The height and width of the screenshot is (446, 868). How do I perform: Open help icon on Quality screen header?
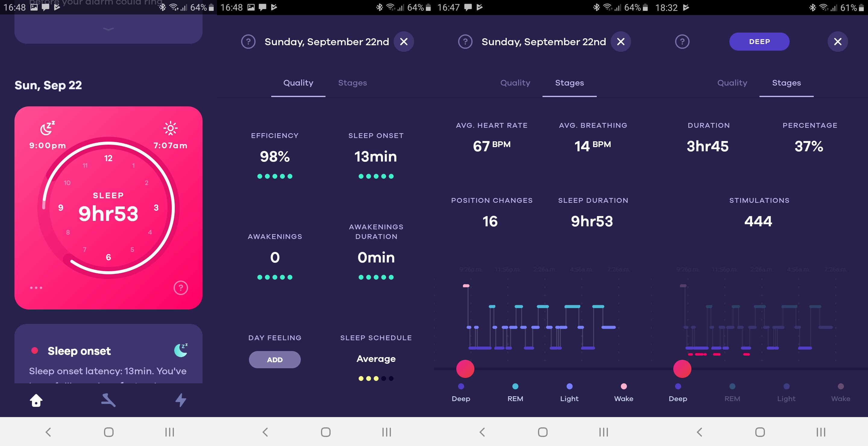[248, 42]
